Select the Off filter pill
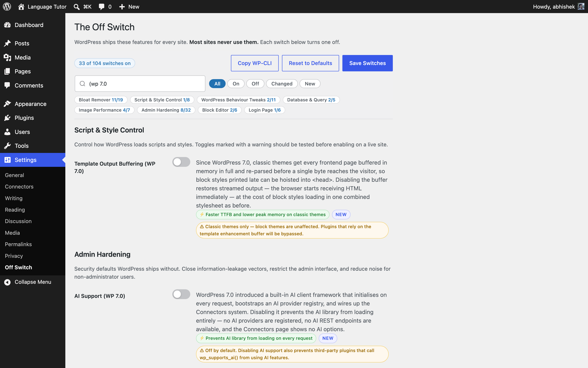This screenshot has width=588, height=368. click(255, 84)
